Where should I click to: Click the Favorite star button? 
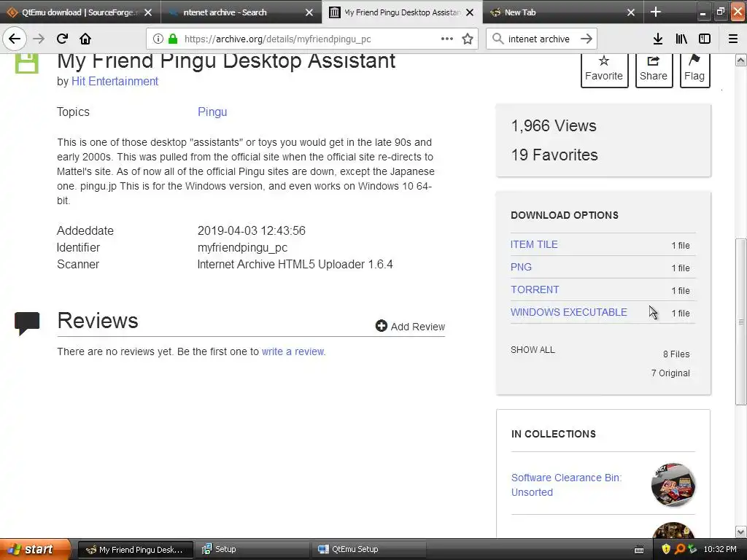[603, 69]
